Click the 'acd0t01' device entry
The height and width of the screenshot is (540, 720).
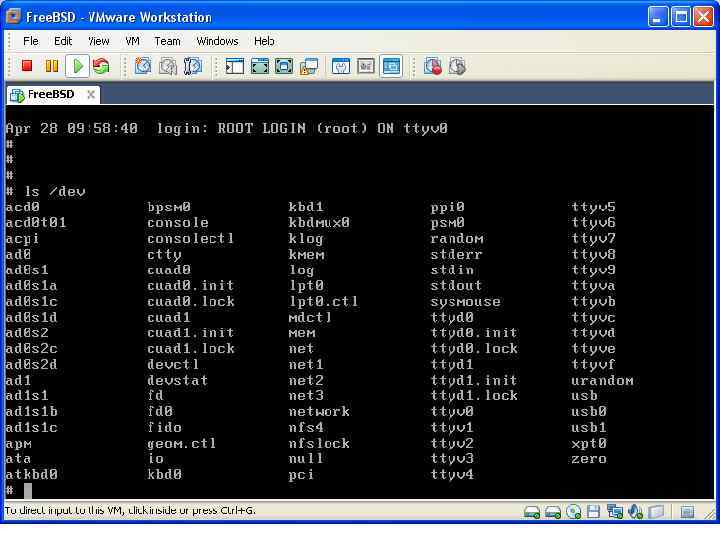pyautogui.click(x=36, y=223)
